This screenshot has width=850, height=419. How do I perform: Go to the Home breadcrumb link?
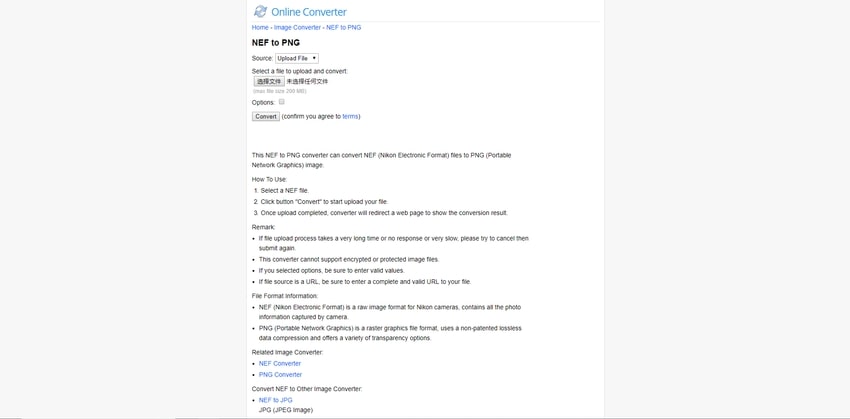coord(260,27)
